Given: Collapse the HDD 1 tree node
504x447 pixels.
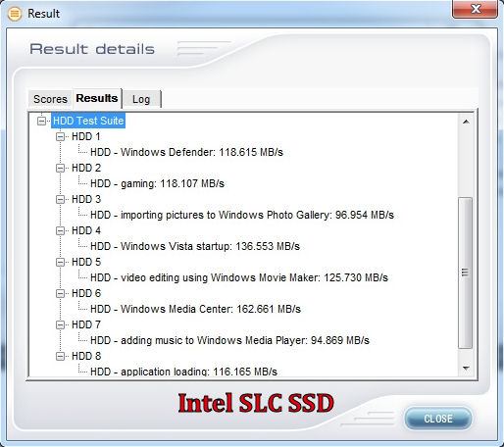Looking at the screenshot, I should (x=60, y=137).
